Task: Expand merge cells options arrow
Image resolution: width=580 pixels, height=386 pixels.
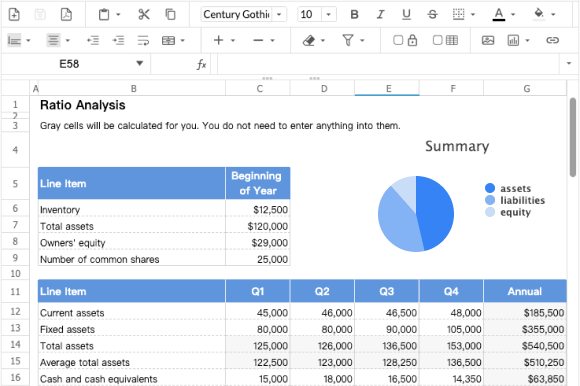Action: click(182, 41)
